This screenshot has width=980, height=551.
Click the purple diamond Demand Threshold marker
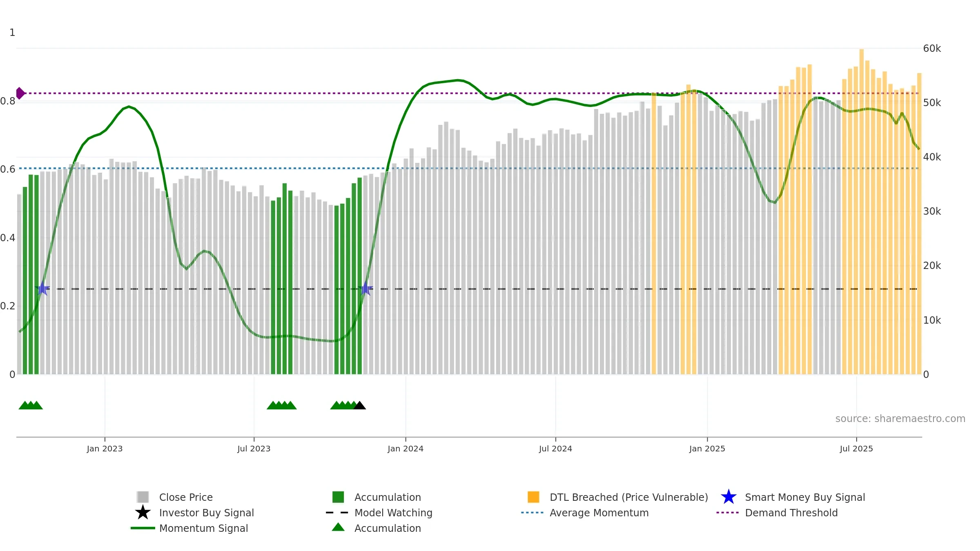coord(20,93)
